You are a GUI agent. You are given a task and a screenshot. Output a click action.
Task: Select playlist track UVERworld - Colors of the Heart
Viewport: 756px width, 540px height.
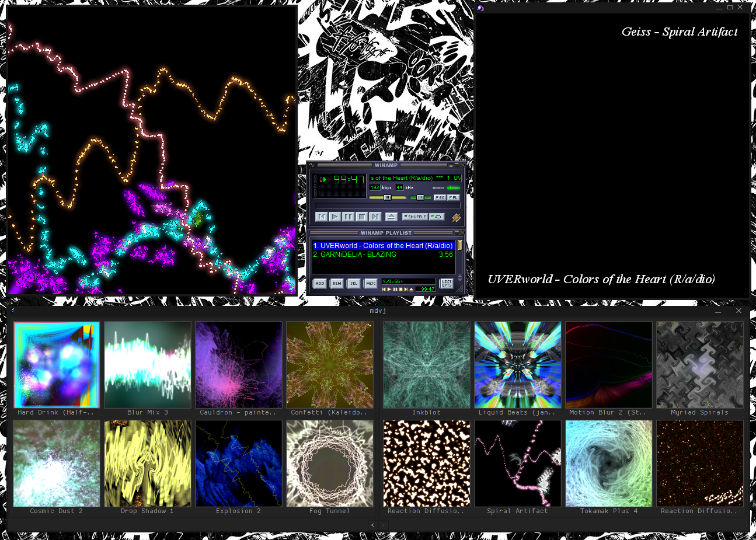384,246
